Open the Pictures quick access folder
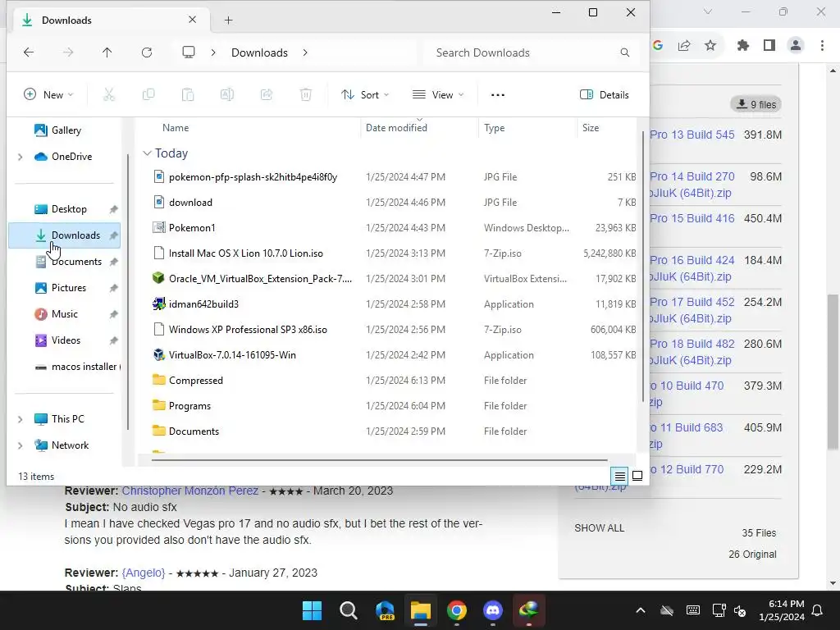 pos(68,288)
